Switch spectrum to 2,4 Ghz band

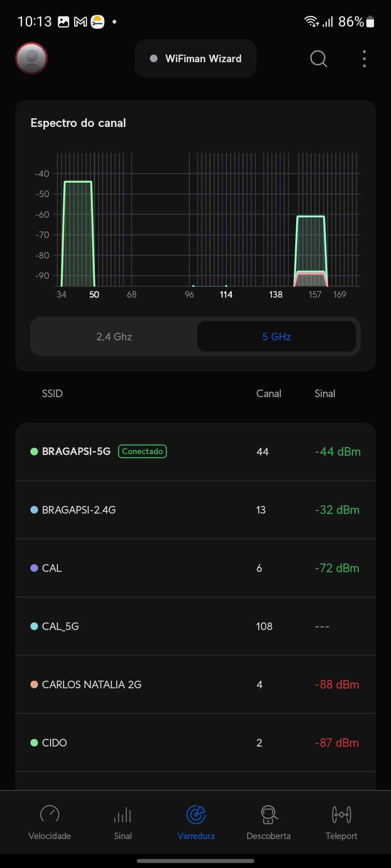114,337
